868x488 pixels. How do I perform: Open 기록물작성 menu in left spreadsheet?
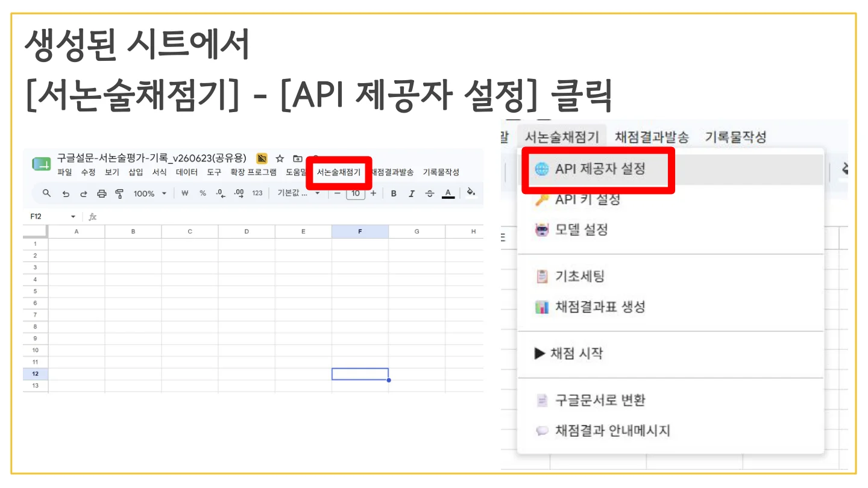(441, 172)
